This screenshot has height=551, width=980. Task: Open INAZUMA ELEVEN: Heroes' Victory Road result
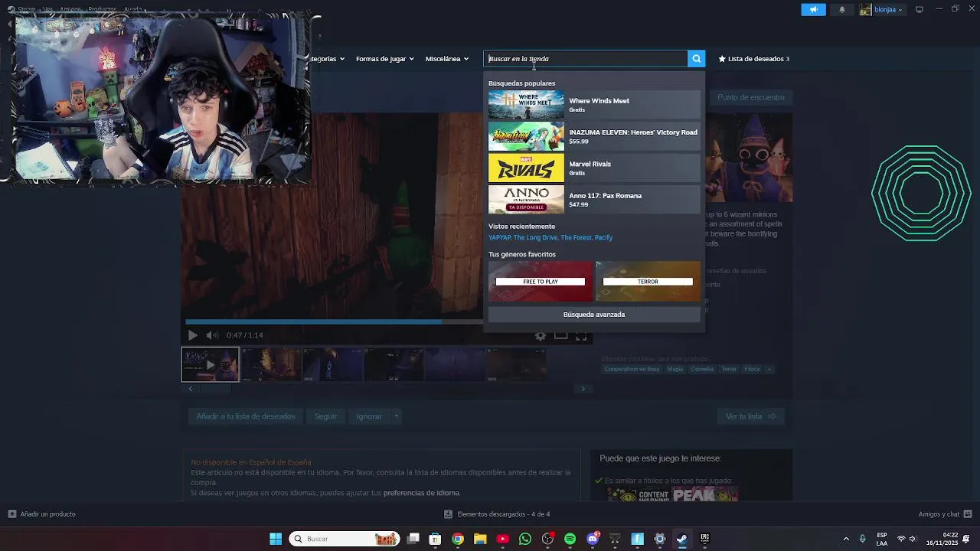coord(594,136)
